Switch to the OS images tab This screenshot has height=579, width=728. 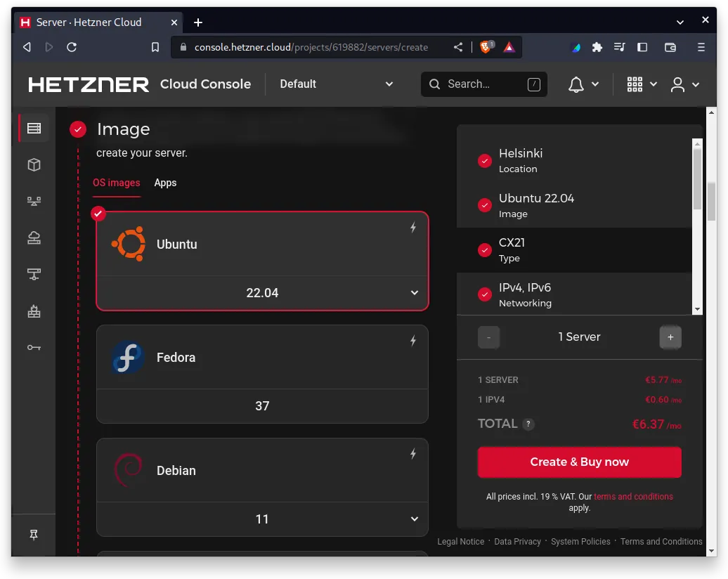coord(117,183)
